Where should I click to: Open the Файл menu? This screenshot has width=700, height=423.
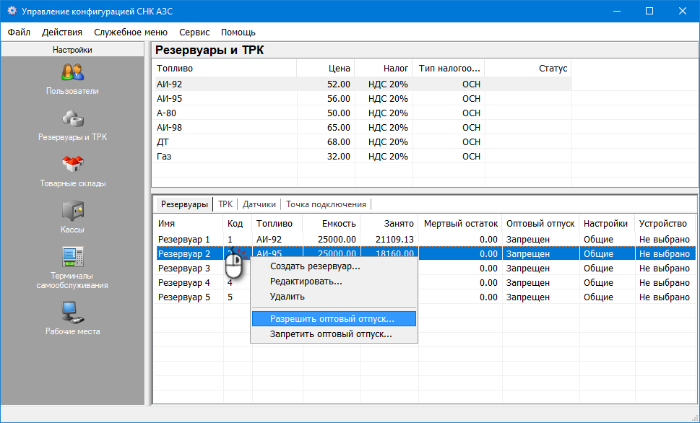(x=19, y=32)
